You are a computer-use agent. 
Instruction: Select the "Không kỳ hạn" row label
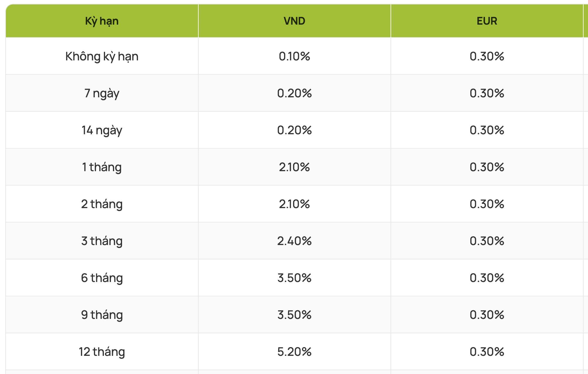[x=102, y=56]
